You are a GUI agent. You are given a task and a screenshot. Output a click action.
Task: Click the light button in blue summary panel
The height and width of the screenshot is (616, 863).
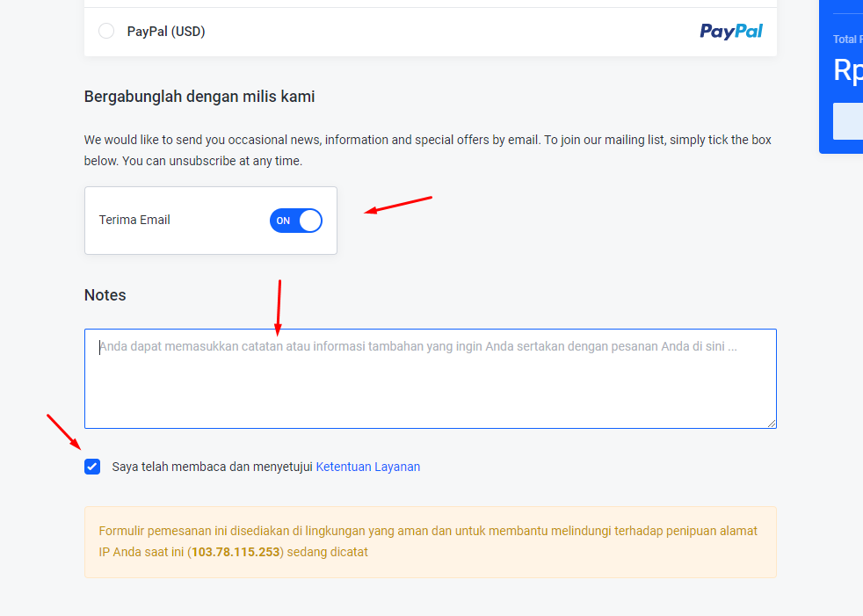[x=848, y=121]
